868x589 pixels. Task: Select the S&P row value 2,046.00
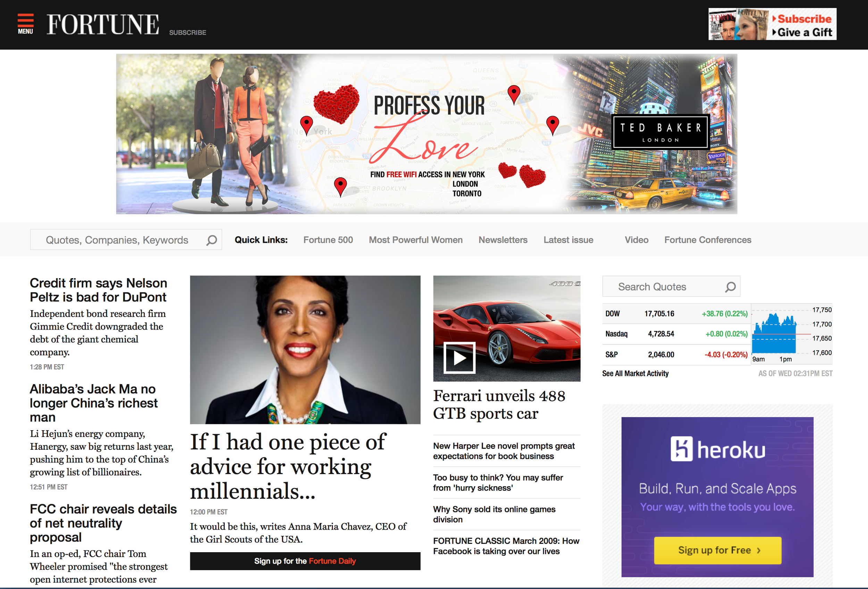click(661, 355)
